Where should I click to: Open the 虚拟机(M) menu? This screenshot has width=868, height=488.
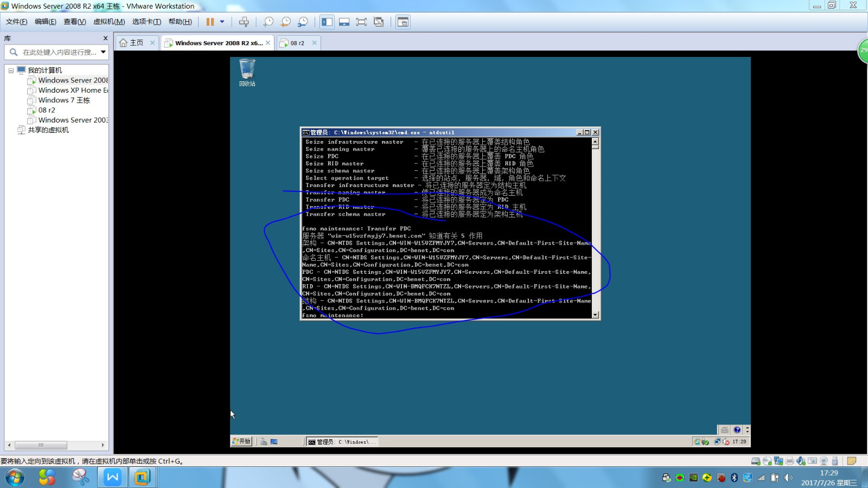tap(109, 22)
